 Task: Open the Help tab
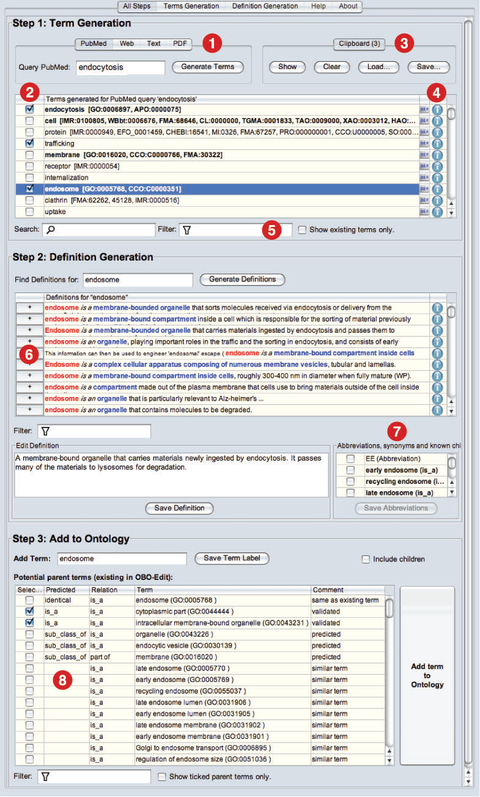click(x=318, y=6)
